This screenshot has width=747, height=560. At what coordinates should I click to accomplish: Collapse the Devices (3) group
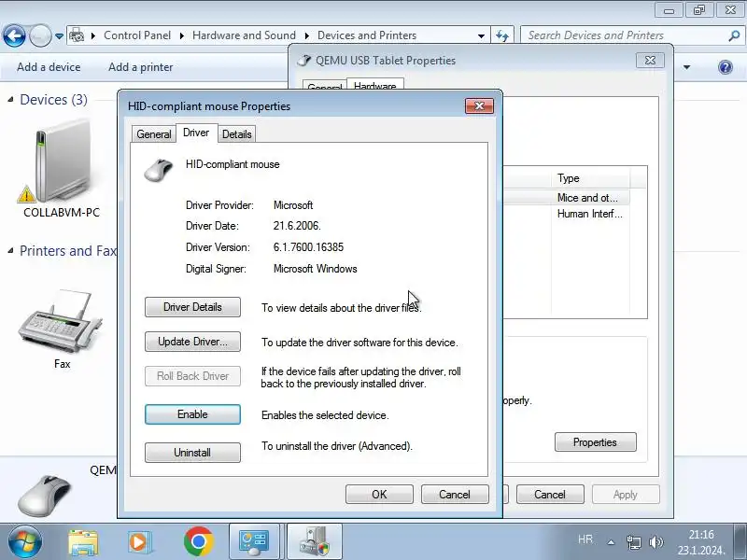pos(10,99)
